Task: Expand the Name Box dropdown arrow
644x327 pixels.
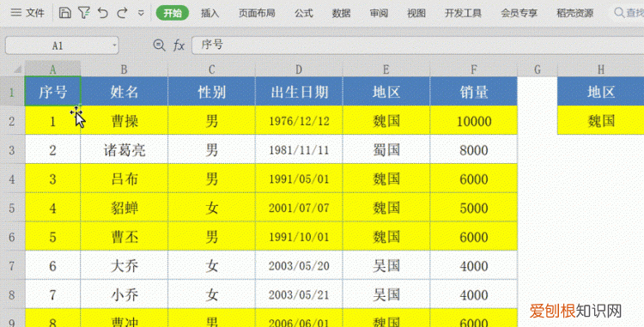Action: click(114, 45)
